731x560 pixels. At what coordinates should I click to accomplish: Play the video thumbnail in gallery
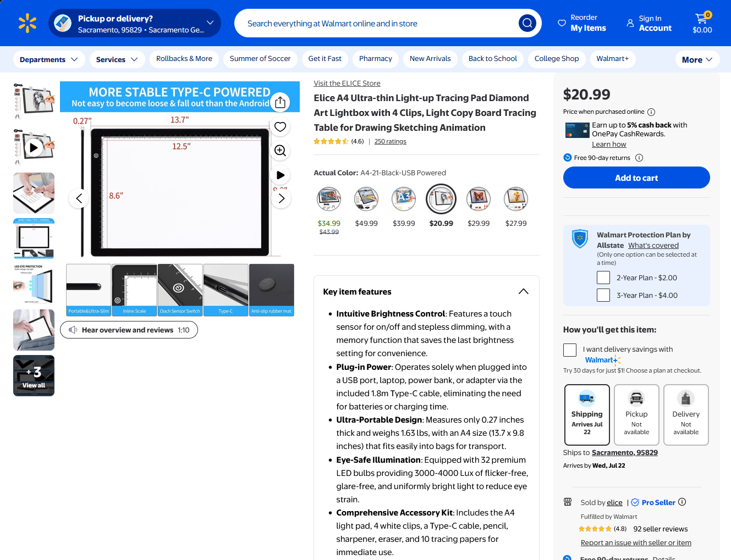click(x=34, y=148)
